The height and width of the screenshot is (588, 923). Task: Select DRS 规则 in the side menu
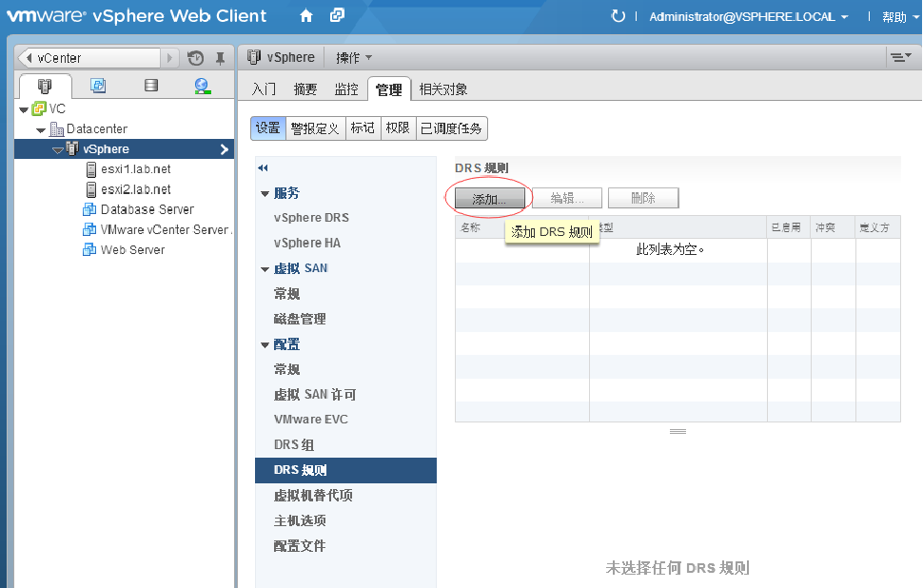[x=345, y=470]
